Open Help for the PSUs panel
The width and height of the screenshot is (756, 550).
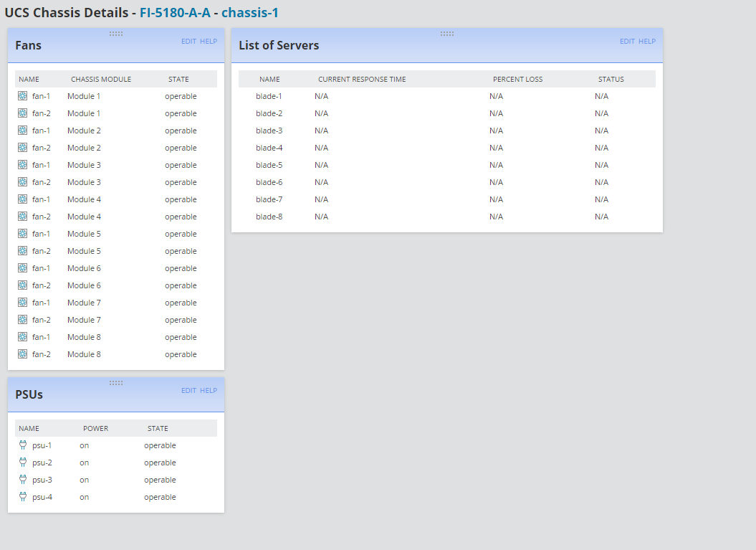coord(209,391)
